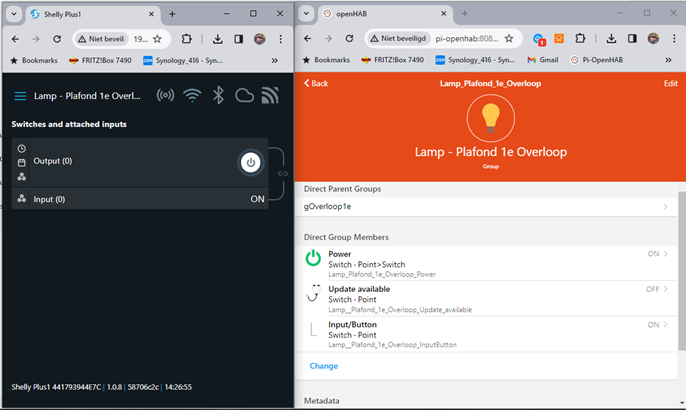Open the Output timer clock icon
This screenshot has height=410, width=686.
tap(22, 148)
